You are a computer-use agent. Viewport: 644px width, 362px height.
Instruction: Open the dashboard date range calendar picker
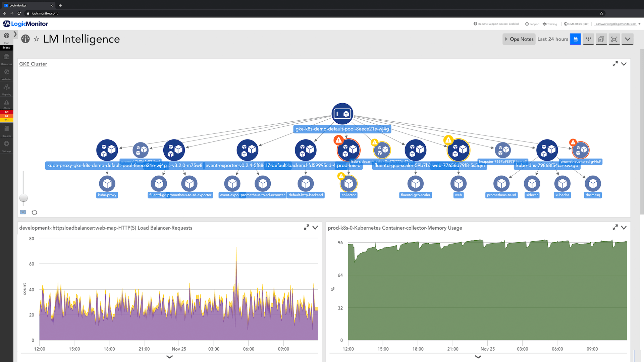(575, 39)
